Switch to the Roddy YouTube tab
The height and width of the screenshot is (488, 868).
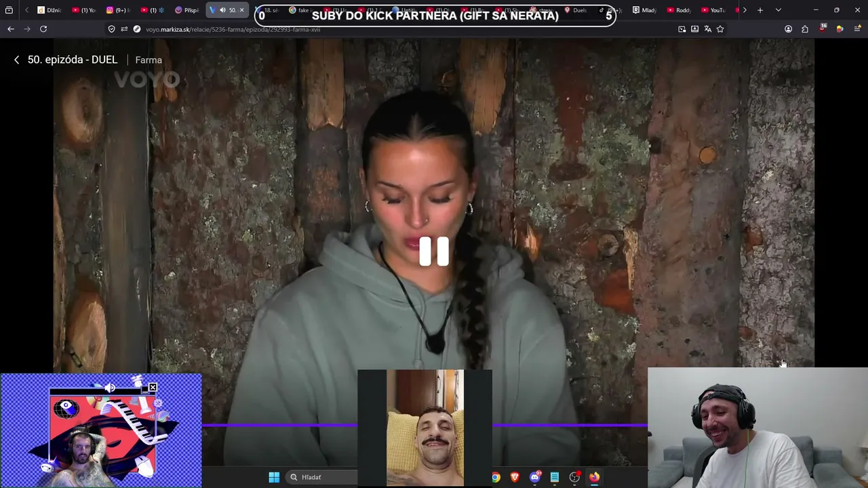(x=679, y=10)
